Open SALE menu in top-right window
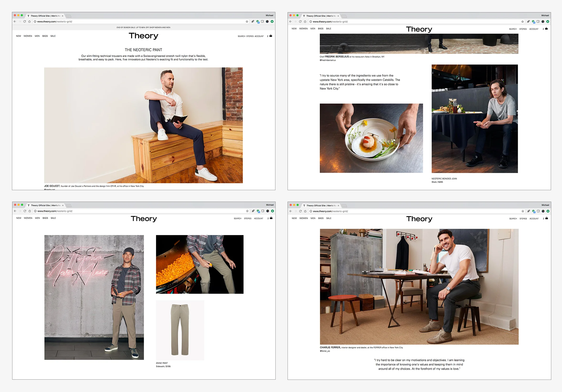562x392 pixels. pyautogui.click(x=328, y=29)
